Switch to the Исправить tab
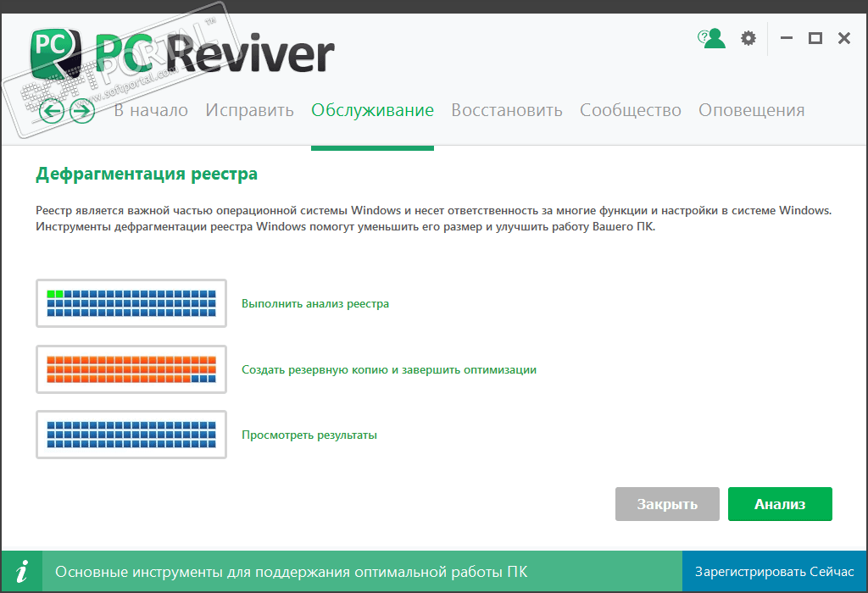Screen dimensions: 868x593 tap(250, 110)
